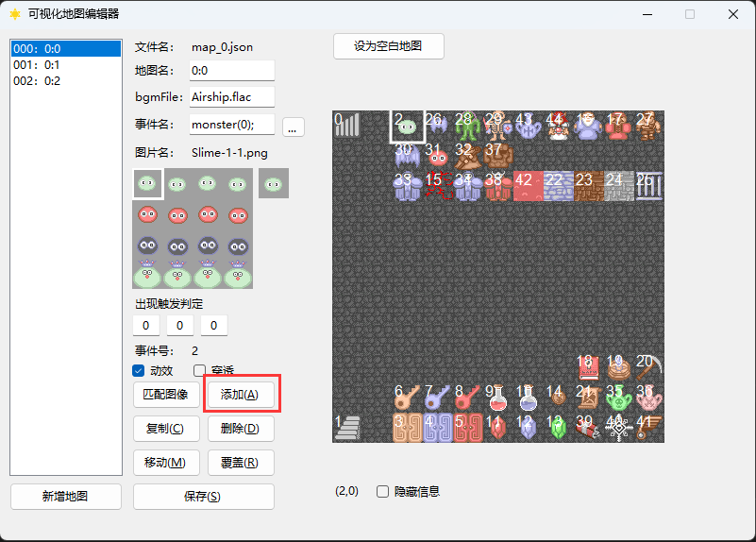The image size is (756, 542).
Task: Choose the red spellbook tile numbered 18
Action: pyautogui.click(x=589, y=367)
